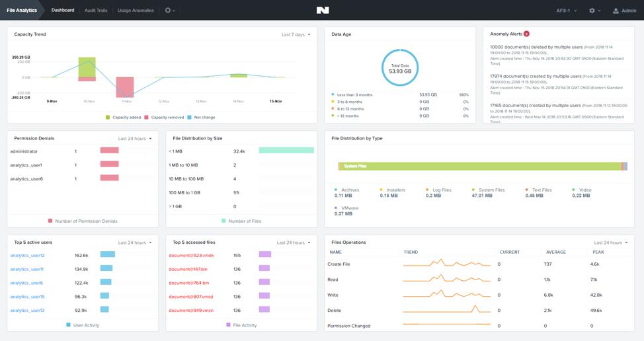644x341 pixels.
Task: Click the administrator permission denial bar
Action: (x=109, y=151)
